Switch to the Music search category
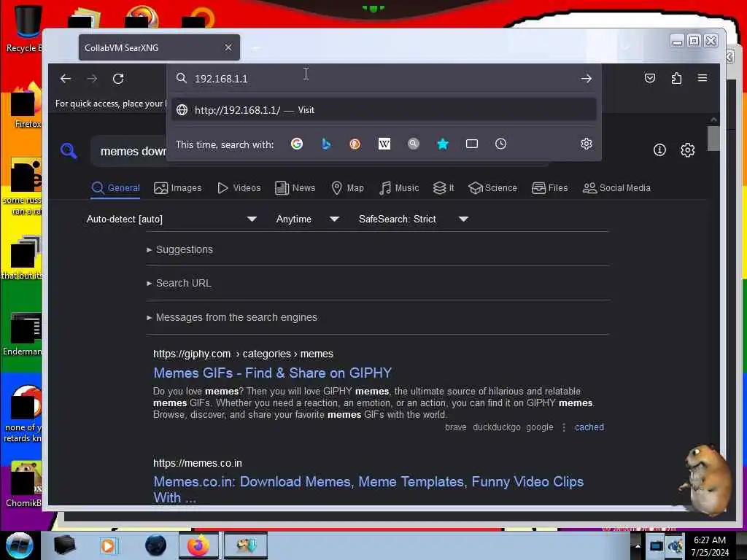 (399, 188)
